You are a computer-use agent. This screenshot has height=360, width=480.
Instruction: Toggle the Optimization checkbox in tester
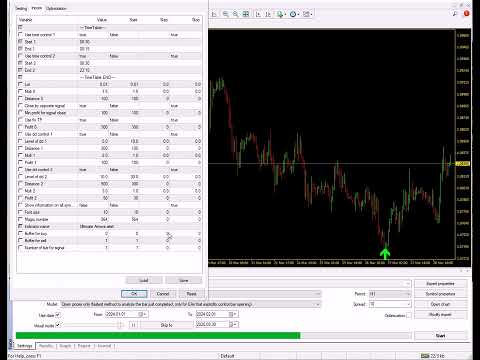pos(409,315)
